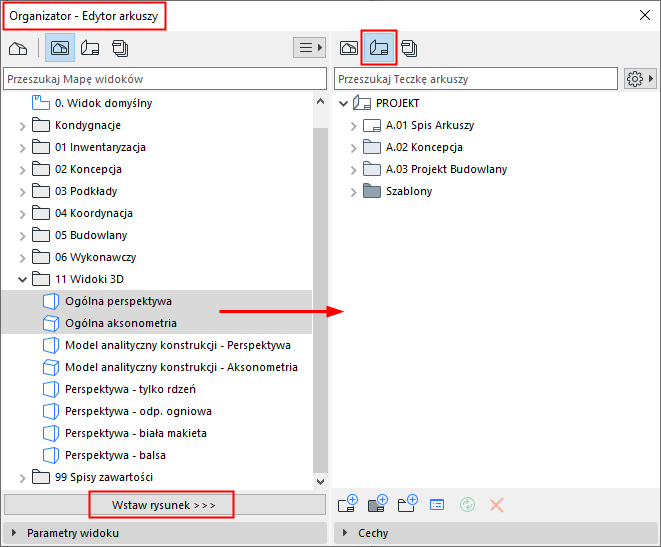Close the Organizator window
This screenshot has width=661, height=547.
pos(645,16)
